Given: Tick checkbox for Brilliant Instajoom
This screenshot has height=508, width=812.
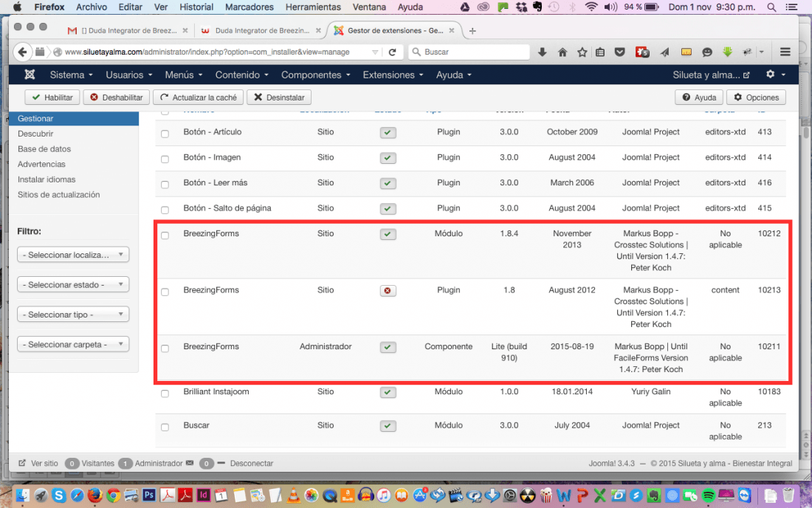Looking at the screenshot, I should 165,394.
